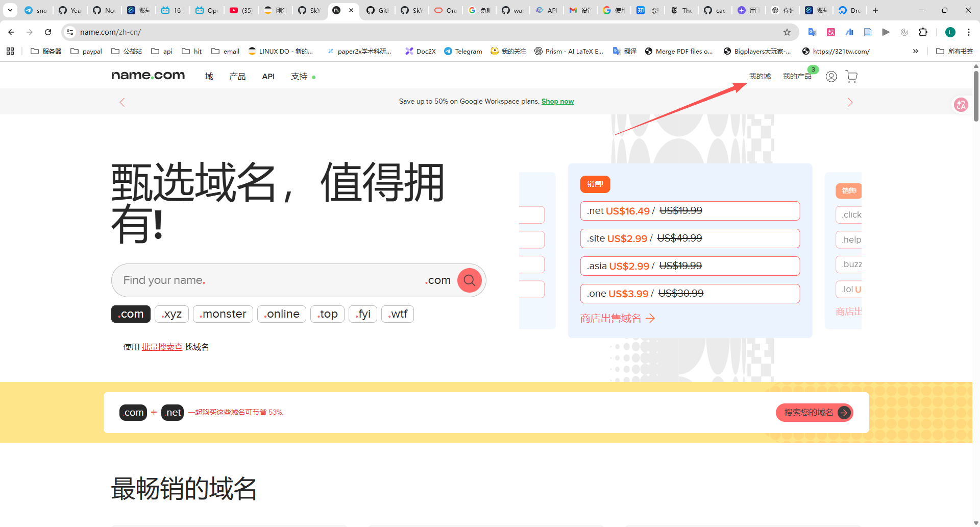This screenshot has width=980, height=527.
Task: Open the hit bookmark folder
Action: (x=192, y=51)
